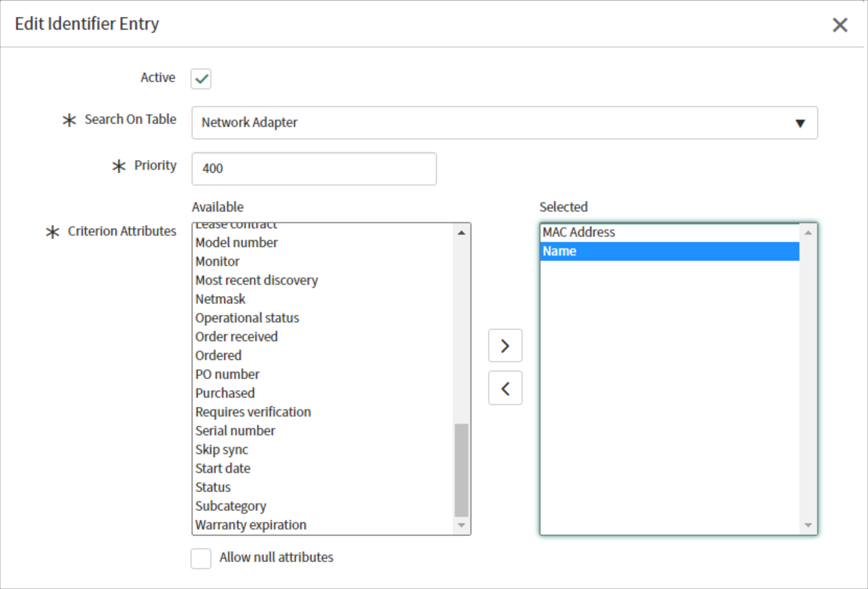Select Monitor in Available list
This screenshot has height=589, width=868.
point(323,262)
